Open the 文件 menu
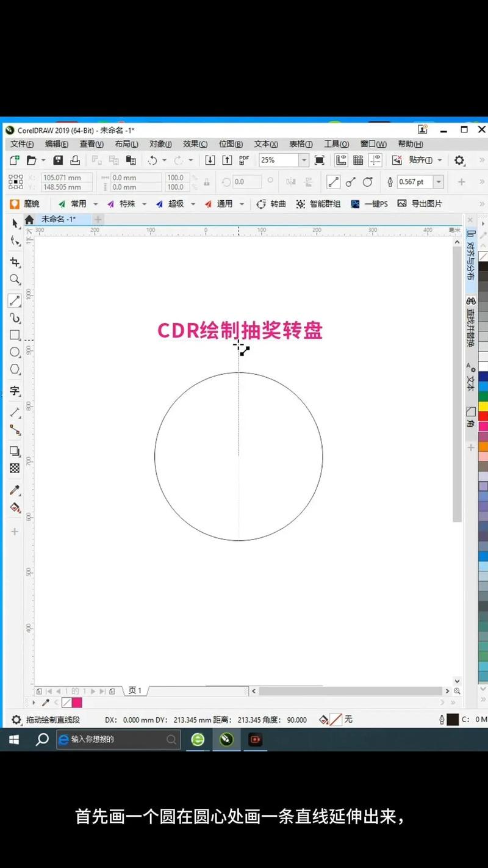Screen dimensions: 488x868 21,144
